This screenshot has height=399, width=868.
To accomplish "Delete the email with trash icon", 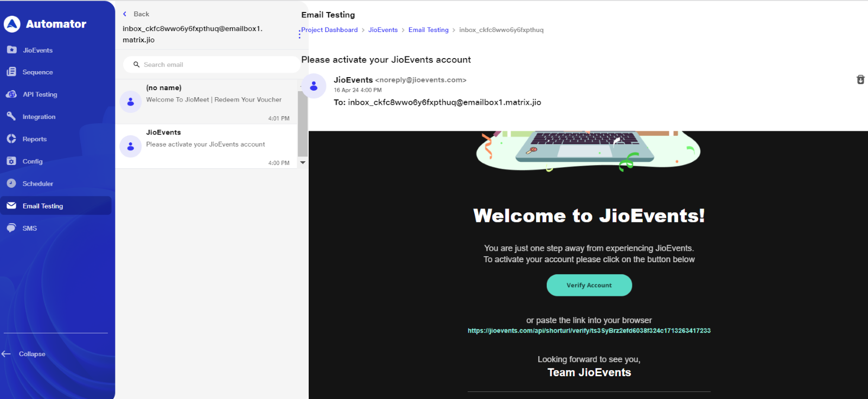I will pos(860,80).
